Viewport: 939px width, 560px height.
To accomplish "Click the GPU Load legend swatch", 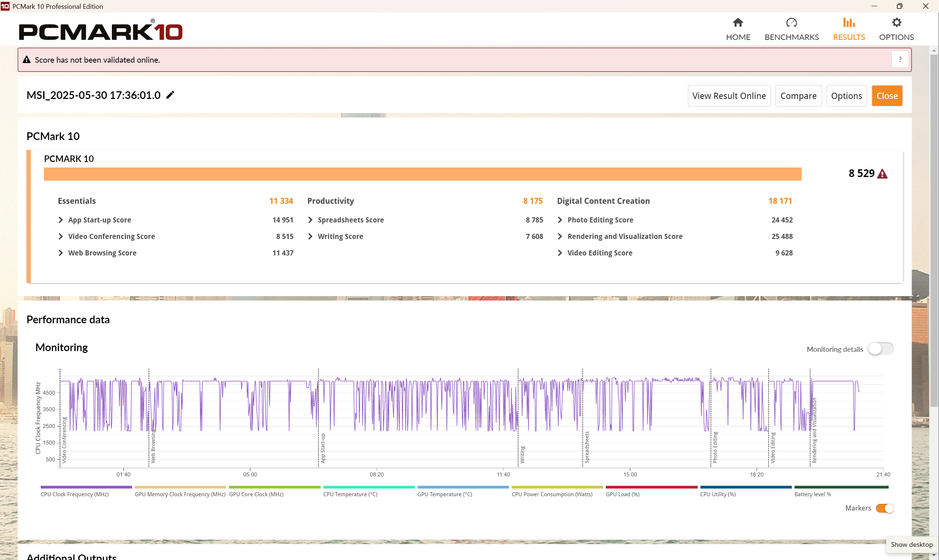I will (x=651, y=487).
